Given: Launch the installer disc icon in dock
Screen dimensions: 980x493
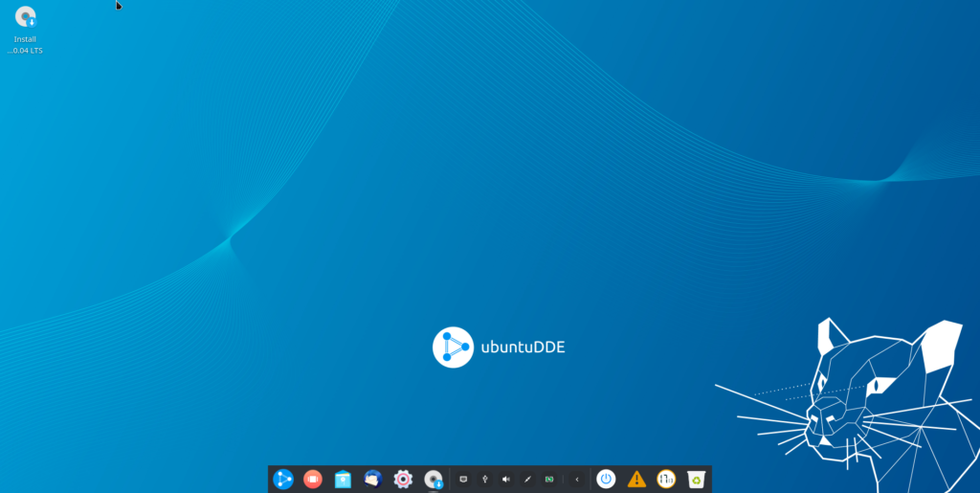Looking at the screenshot, I should 434,480.
